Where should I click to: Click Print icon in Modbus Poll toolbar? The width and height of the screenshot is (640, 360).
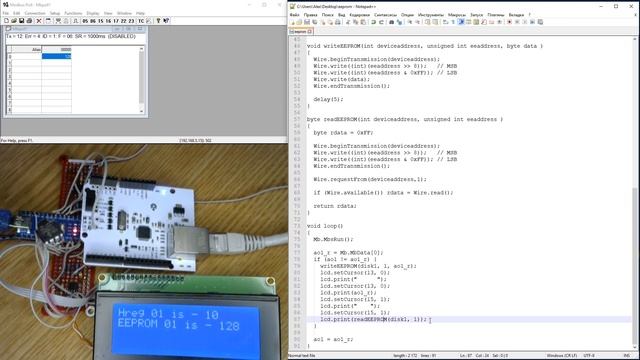[29, 21]
